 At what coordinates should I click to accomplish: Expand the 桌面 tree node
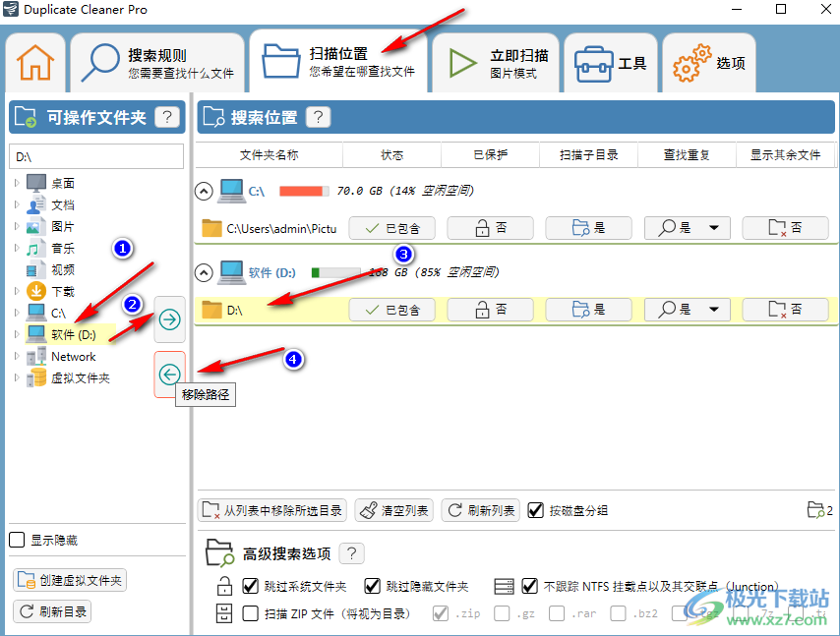17,183
